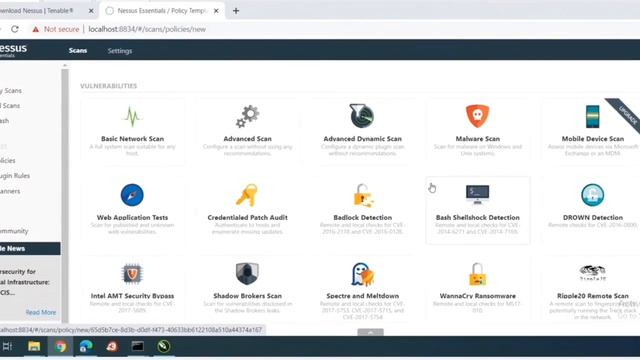This screenshot has height=360, width=640.
Task: Select the Intel AMT Security Bypass chip icon
Action: click(x=132, y=274)
